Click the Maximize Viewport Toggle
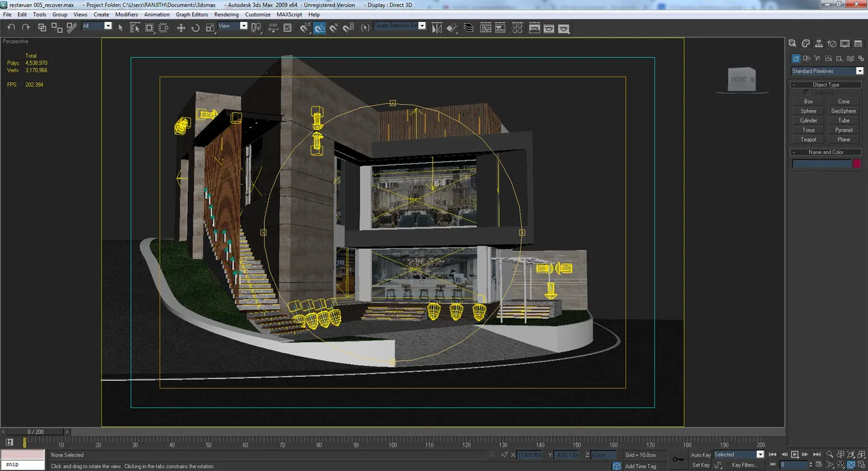 (861, 465)
